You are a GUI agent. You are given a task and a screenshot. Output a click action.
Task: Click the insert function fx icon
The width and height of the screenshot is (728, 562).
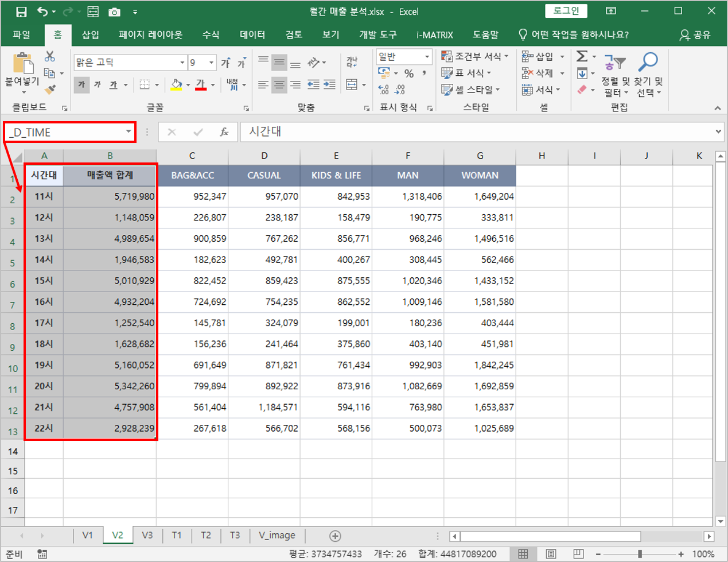[x=224, y=132]
